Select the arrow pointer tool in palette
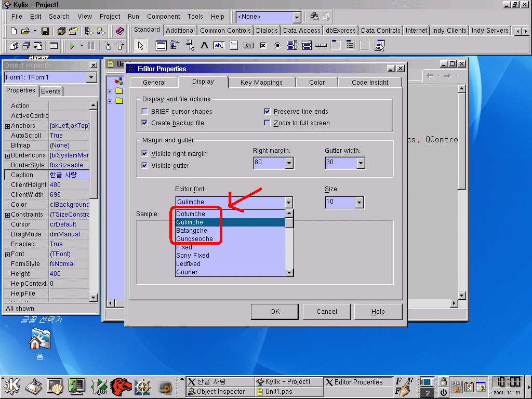 [140, 46]
